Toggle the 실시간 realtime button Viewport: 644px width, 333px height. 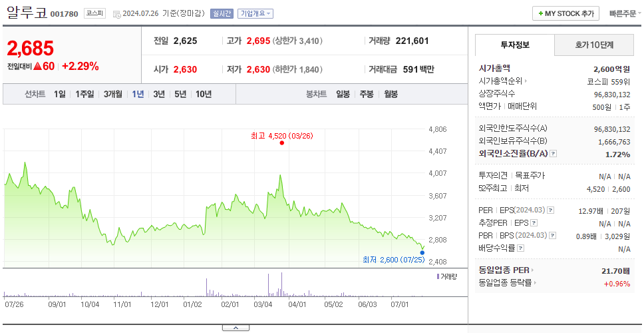point(222,13)
